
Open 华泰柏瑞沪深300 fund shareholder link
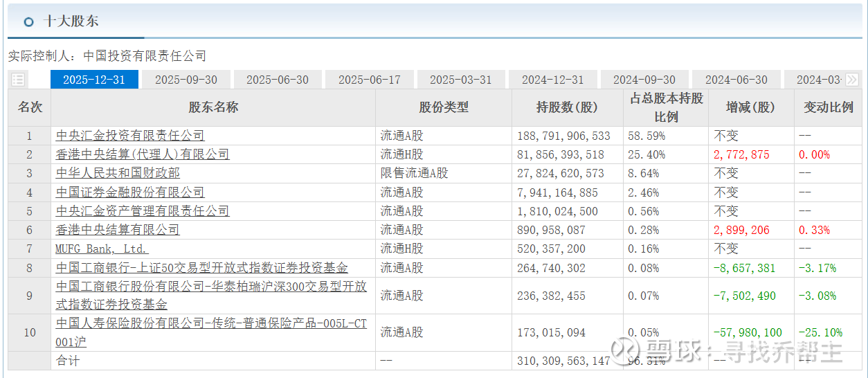(x=211, y=296)
